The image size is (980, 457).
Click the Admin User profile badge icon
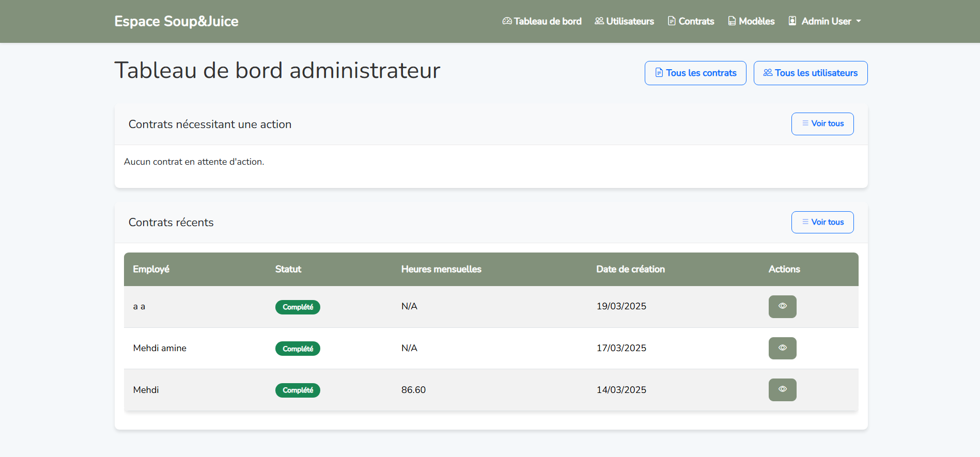click(792, 21)
